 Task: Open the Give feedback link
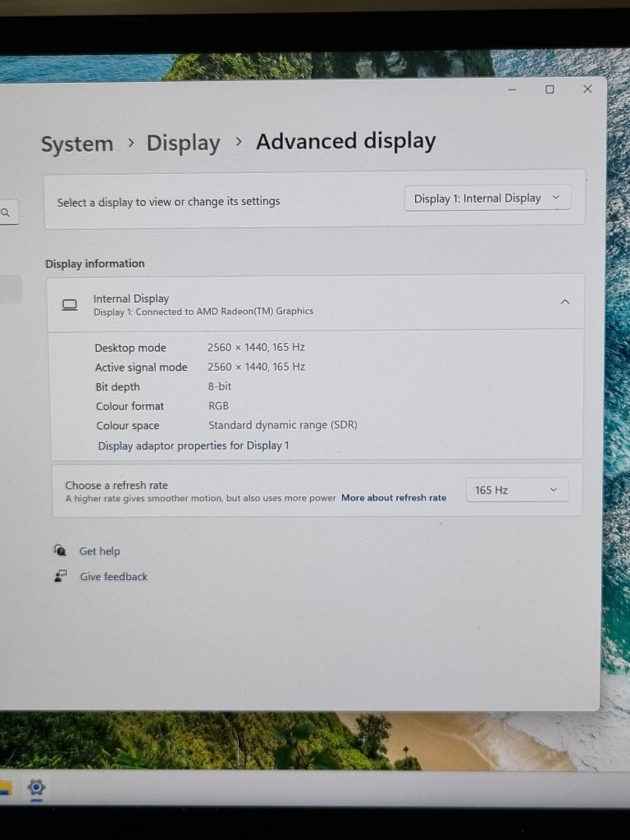click(x=113, y=577)
